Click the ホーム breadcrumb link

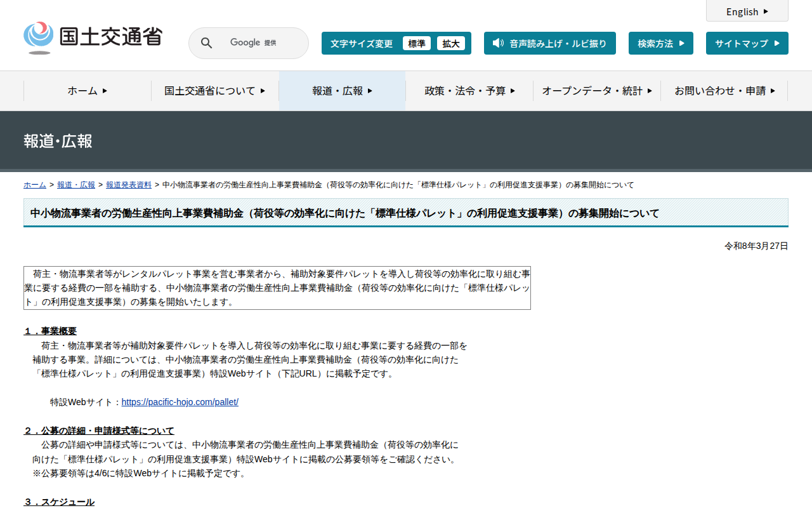(x=35, y=185)
